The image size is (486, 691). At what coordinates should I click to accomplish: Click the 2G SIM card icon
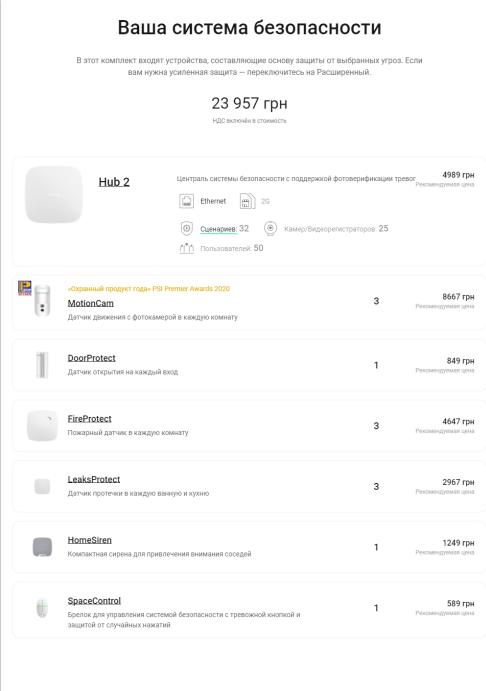(x=247, y=201)
